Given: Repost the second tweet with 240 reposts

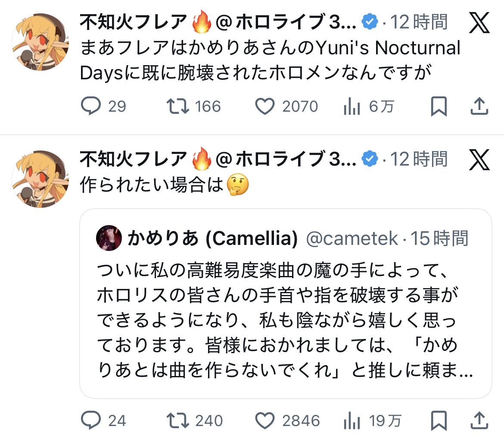Looking at the screenshot, I should [x=177, y=420].
